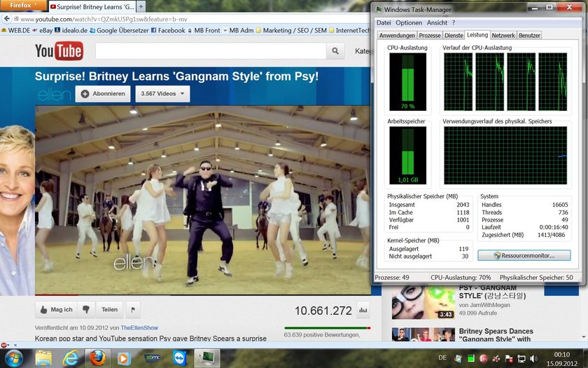The width and height of the screenshot is (588, 368).
Task: Click the Firefox back arrow
Action: [7, 19]
